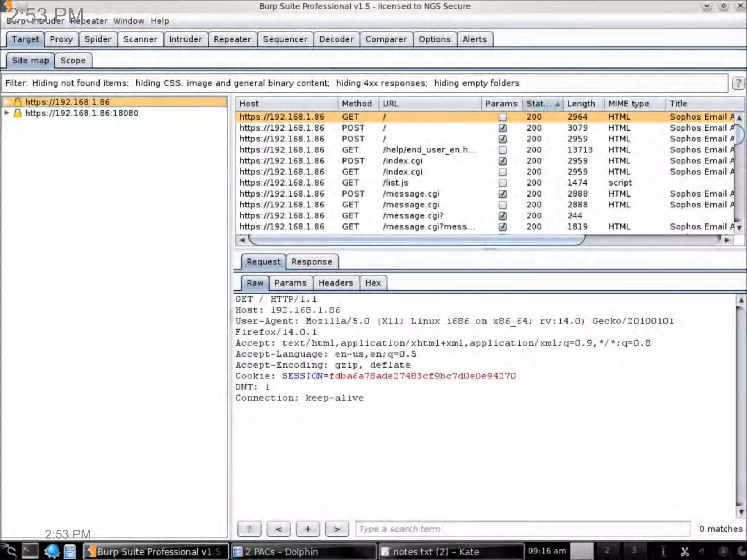747x560 pixels.
Task: Open the Response tab
Action: click(x=311, y=262)
